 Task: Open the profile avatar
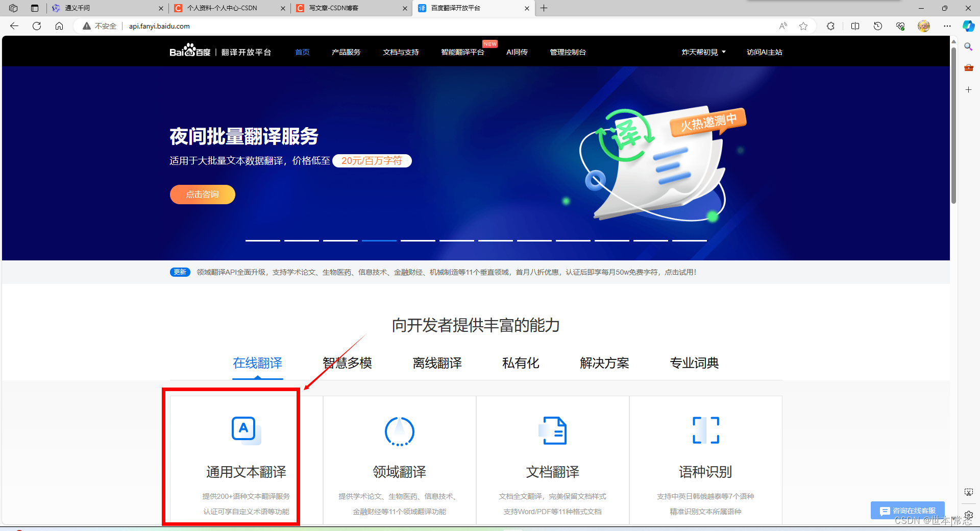pyautogui.click(x=924, y=26)
